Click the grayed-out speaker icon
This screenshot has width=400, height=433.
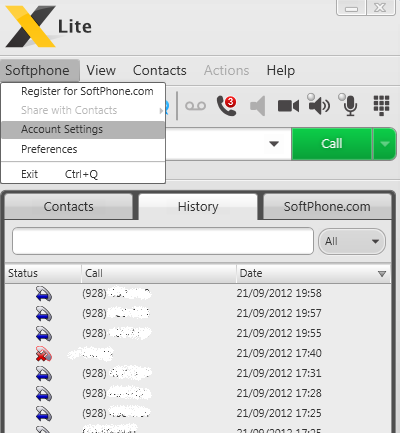pos(258,106)
